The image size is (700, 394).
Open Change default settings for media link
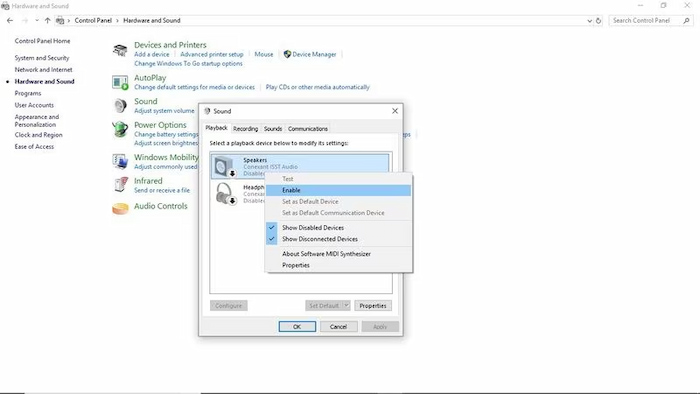pos(194,87)
